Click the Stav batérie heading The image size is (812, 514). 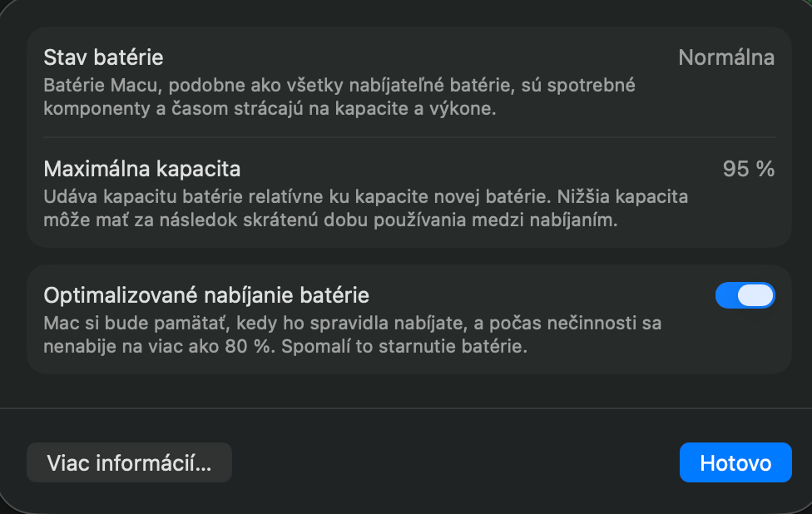pyautogui.click(x=103, y=57)
